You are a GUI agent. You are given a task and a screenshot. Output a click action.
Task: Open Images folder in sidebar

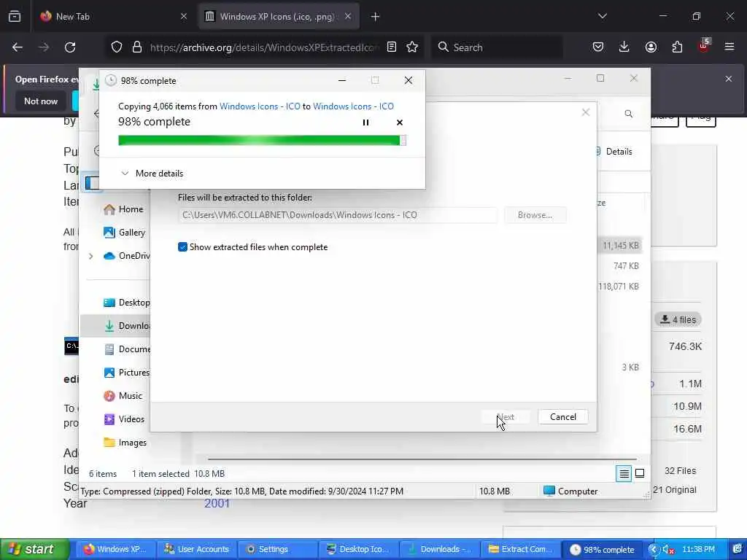125,443
